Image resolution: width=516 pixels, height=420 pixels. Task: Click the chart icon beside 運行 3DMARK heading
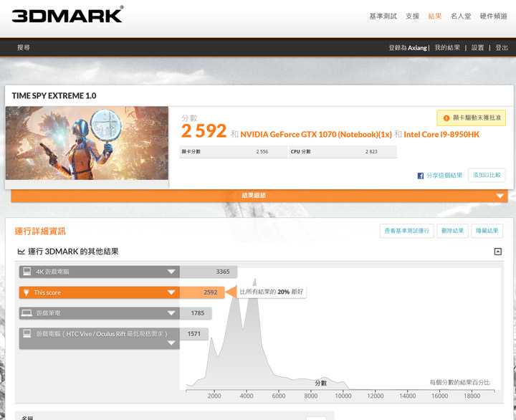pyautogui.click(x=21, y=252)
